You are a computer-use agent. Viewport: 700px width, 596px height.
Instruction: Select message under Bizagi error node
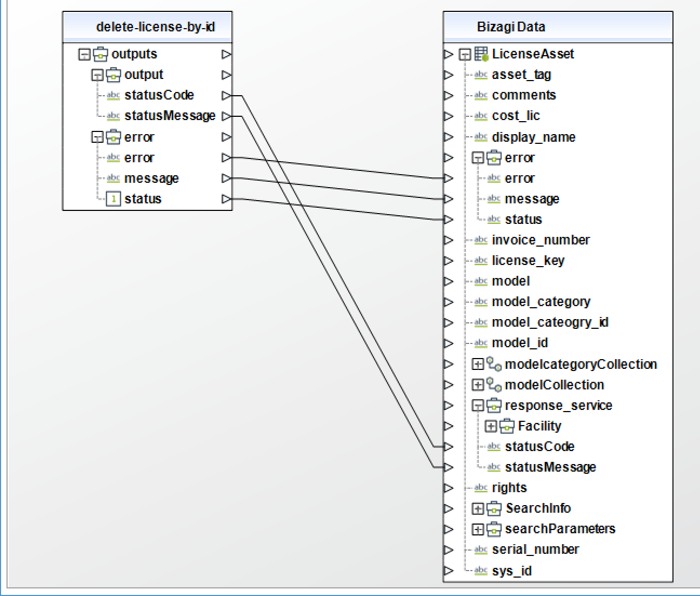point(532,199)
